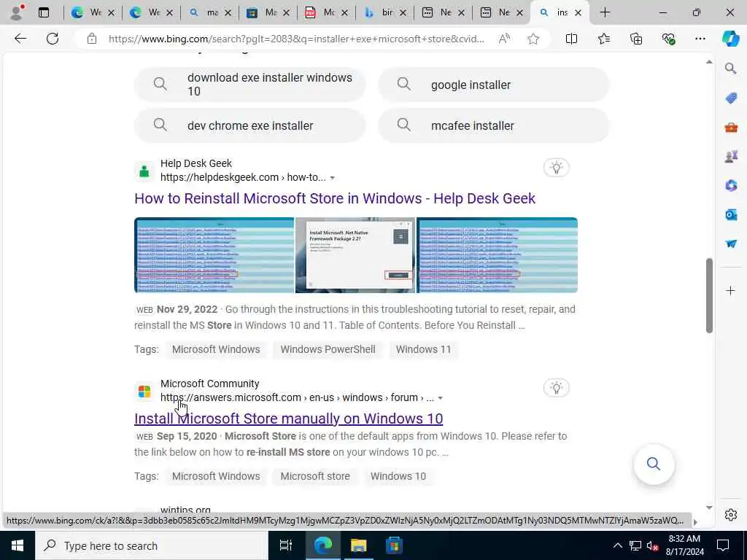Go back with the back arrow
The image size is (747, 560).
click(20, 39)
